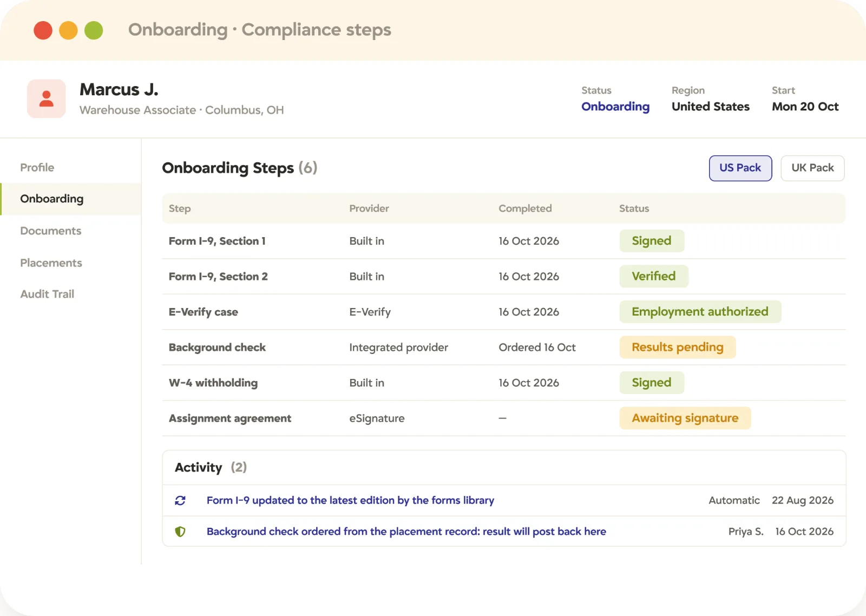Open the Profile sidebar tab
The height and width of the screenshot is (616, 866).
(37, 167)
